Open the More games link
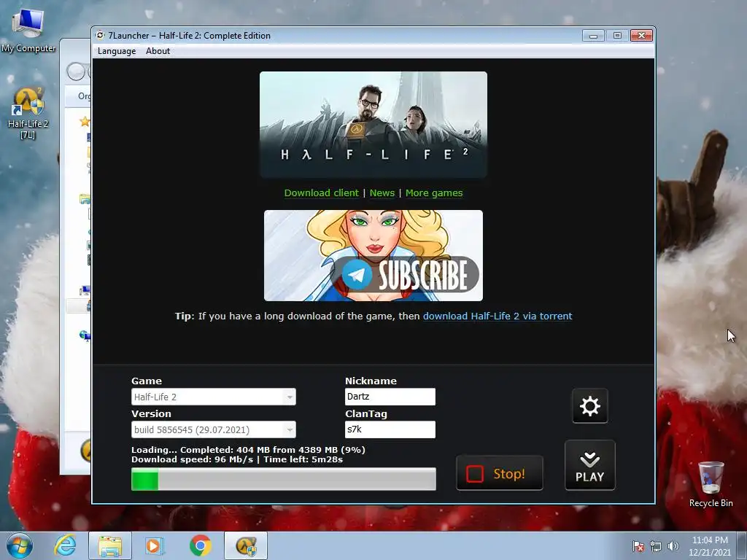Screen dimensions: 747x560 pyautogui.click(x=434, y=192)
